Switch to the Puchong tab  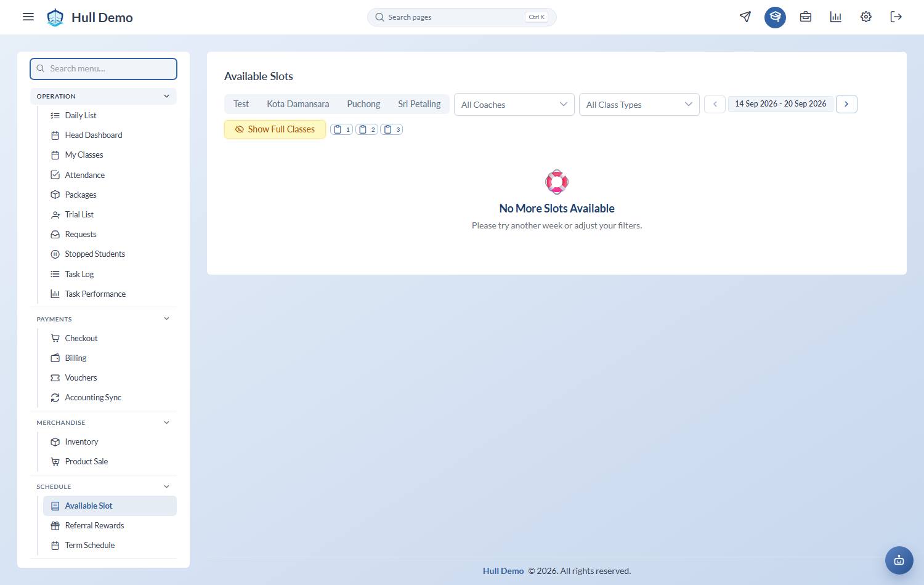tap(363, 104)
